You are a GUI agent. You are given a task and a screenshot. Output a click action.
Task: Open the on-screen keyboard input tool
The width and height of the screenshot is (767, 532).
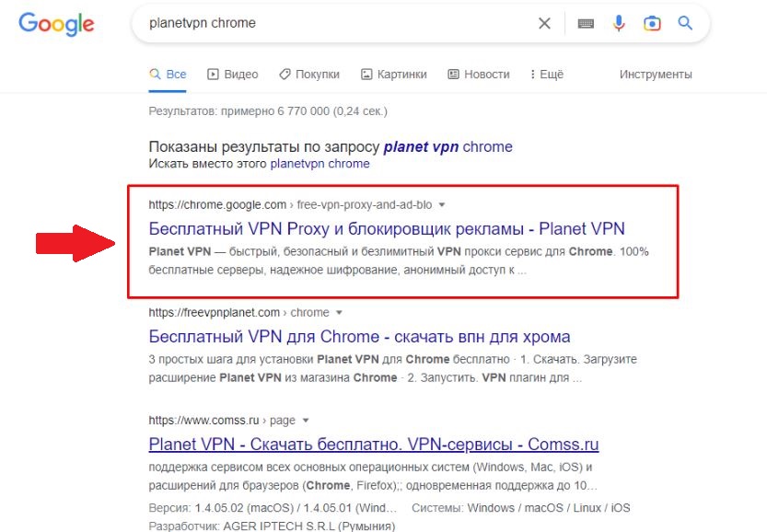[x=584, y=23]
